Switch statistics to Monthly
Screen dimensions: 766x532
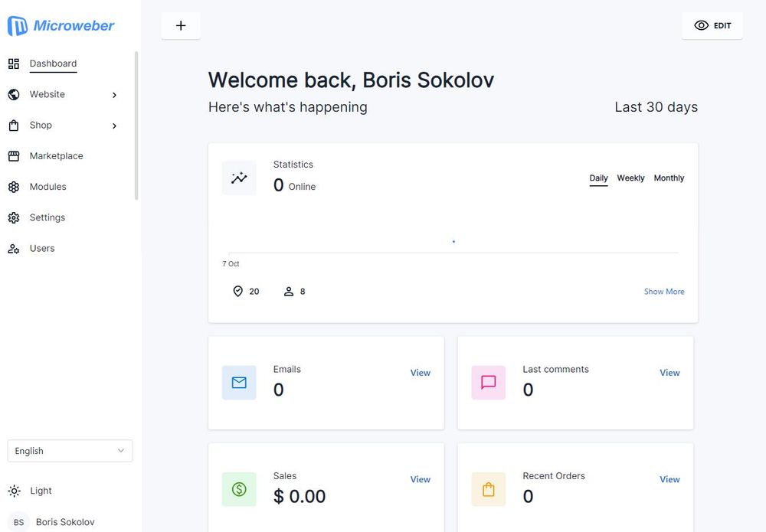pyautogui.click(x=669, y=178)
